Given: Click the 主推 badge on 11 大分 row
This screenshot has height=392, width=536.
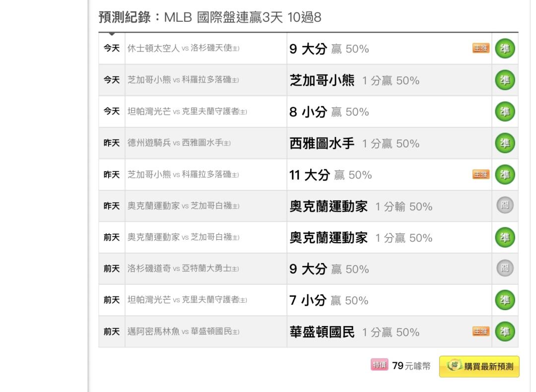Looking at the screenshot, I should (x=481, y=174).
